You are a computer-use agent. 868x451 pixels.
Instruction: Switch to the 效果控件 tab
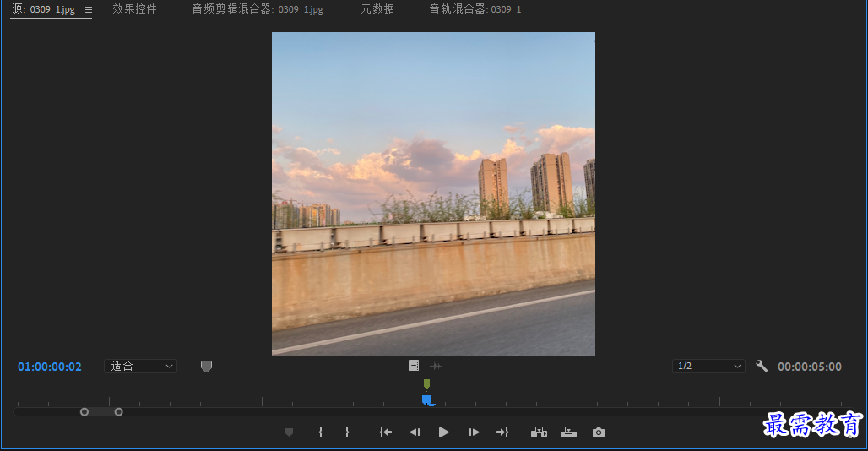134,8
